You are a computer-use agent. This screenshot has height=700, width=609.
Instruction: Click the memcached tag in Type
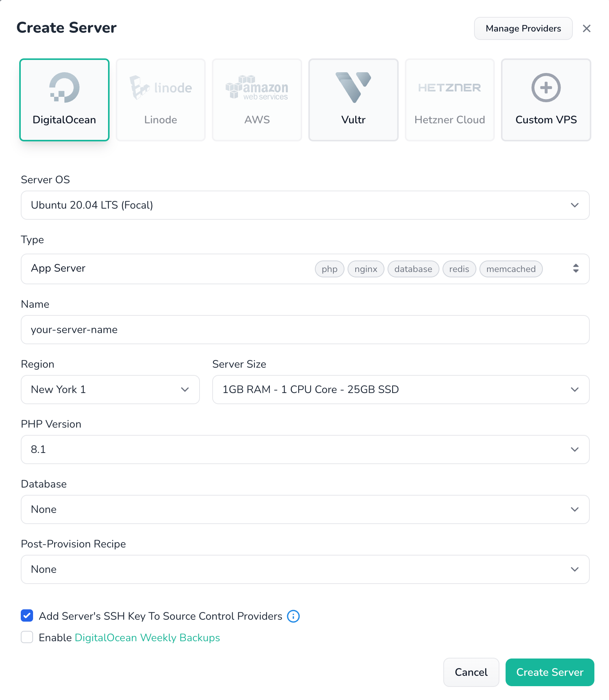pyautogui.click(x=511, y=269)
